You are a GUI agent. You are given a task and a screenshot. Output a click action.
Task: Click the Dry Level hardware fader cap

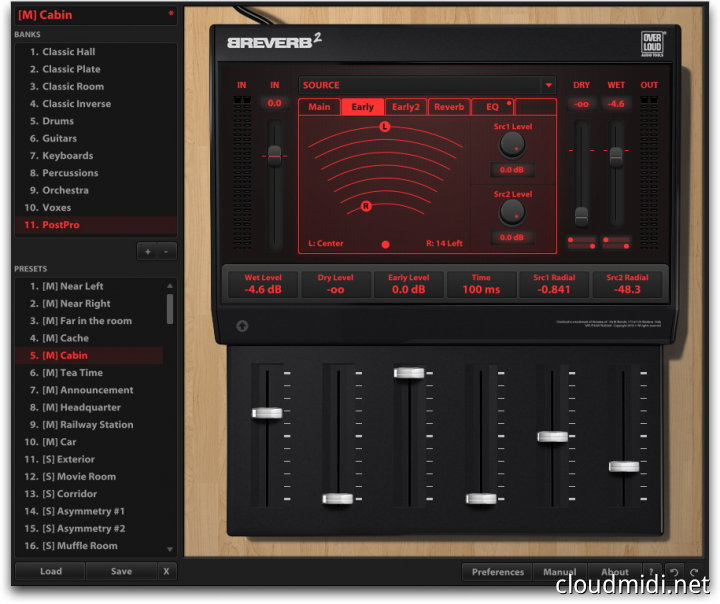coord(338,498)
